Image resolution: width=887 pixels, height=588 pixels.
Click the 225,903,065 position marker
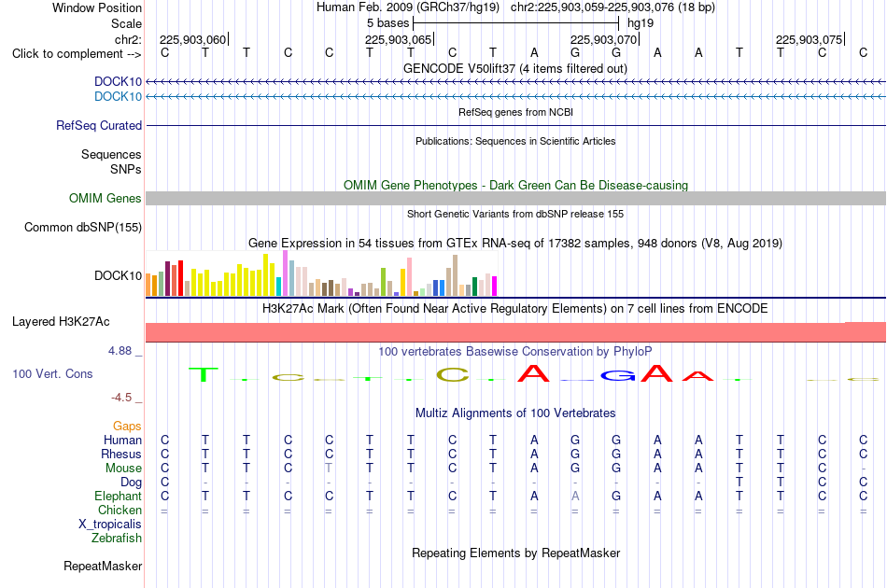[x=399, y=39]
